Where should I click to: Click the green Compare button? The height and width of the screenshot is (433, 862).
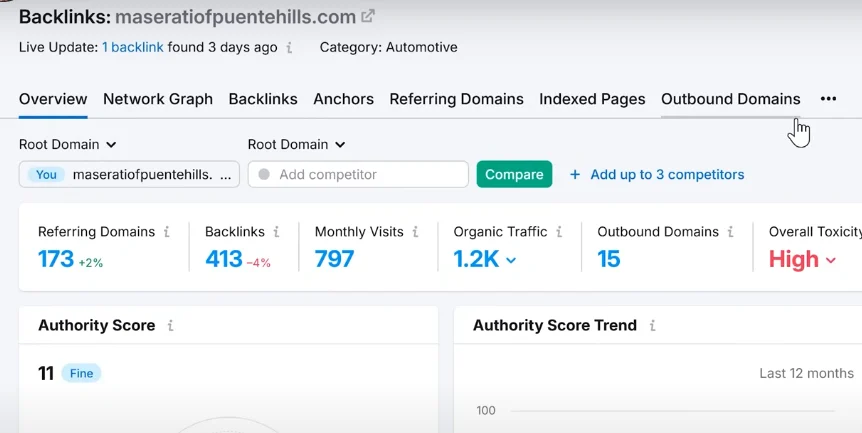(x=514, y=174)
